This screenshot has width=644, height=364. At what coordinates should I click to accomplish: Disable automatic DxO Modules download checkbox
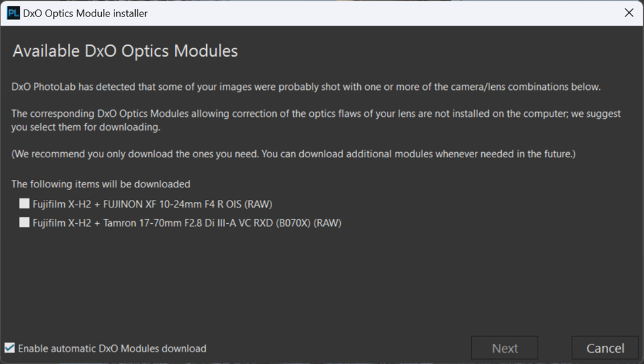pos(9,348)
